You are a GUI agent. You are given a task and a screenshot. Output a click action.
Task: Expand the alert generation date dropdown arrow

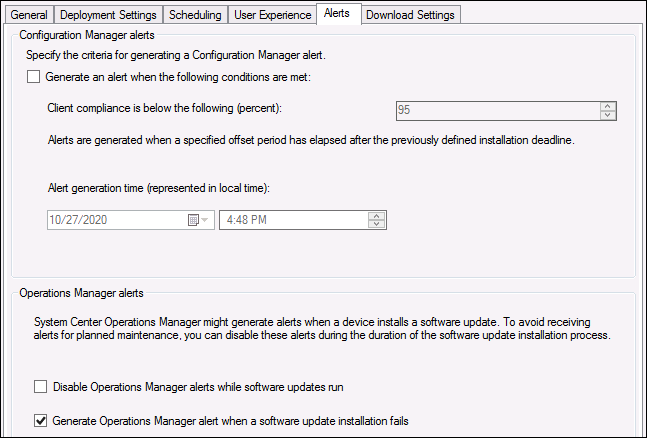[205, 220]
